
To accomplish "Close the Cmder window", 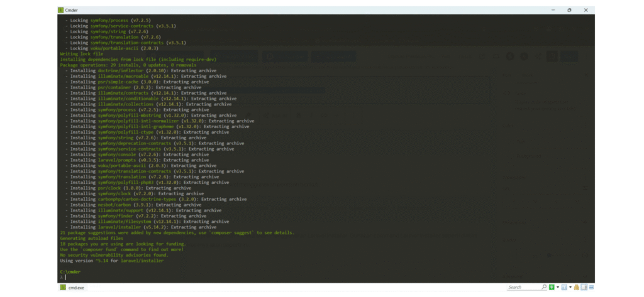I will click(x=585, y=10).
